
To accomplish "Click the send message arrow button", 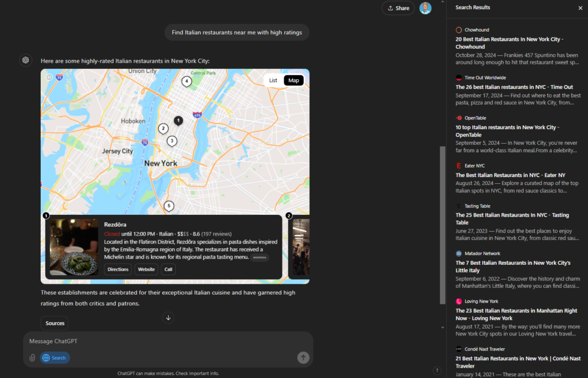I will pos(303,358).
